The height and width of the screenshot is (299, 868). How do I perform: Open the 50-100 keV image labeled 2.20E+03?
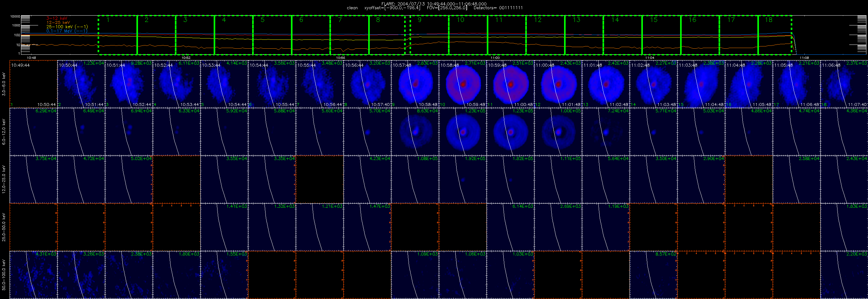pyautogui.click(x=844, y=275)
